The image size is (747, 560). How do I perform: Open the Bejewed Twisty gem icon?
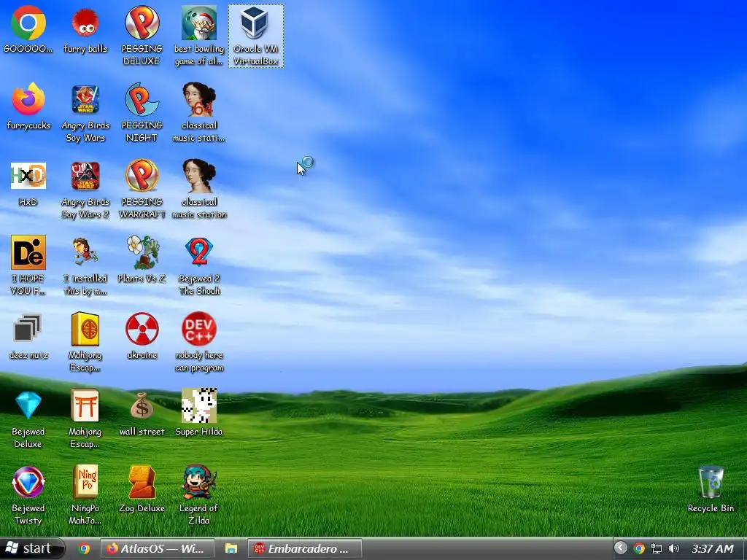coord(28,482)
